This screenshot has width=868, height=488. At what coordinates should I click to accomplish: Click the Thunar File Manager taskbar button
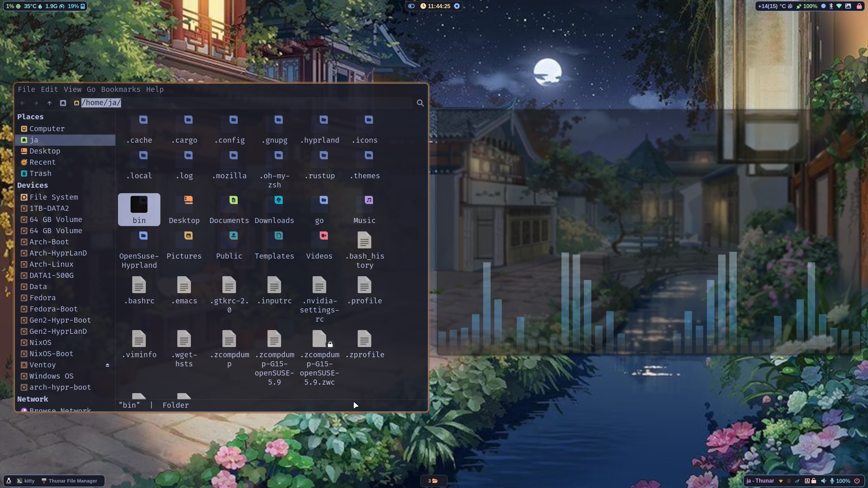69,481
